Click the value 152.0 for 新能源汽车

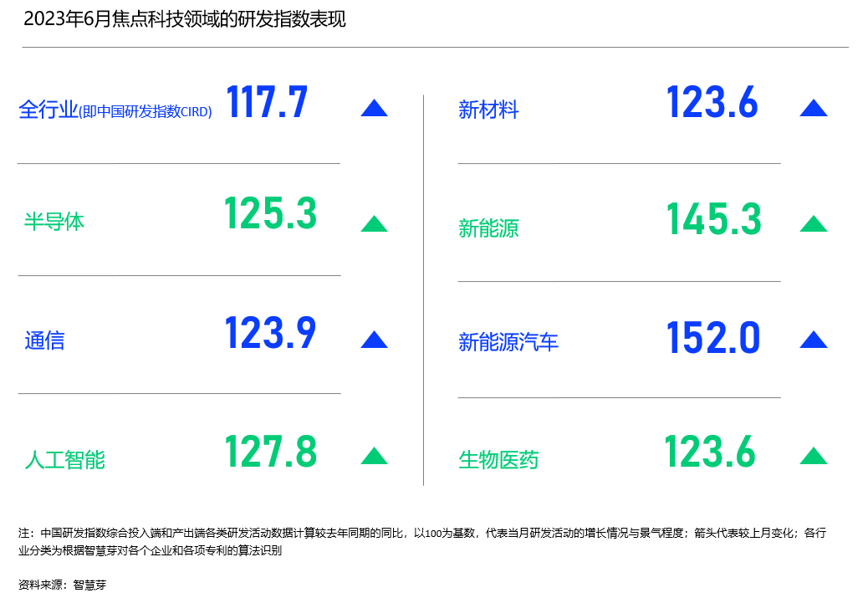[x=713, y=335]
